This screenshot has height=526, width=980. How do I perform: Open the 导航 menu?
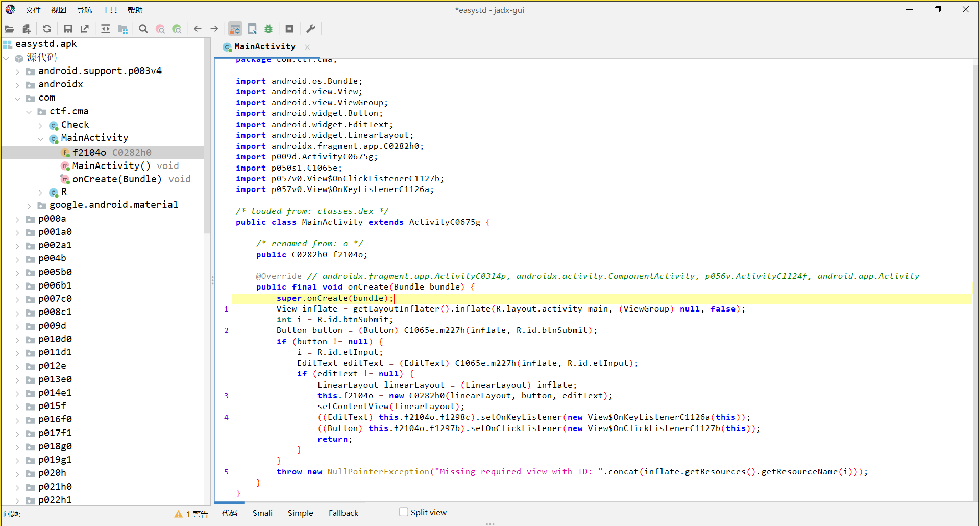click(84, 10)
